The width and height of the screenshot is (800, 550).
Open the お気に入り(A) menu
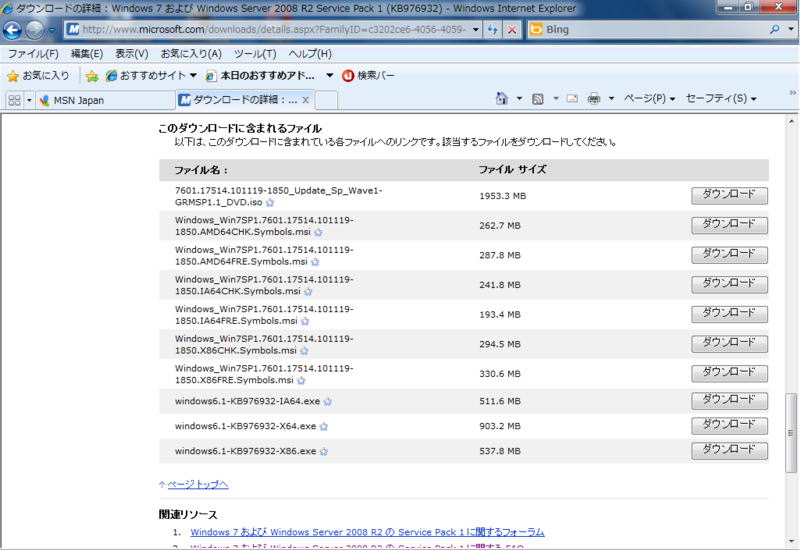pos(191,54)
